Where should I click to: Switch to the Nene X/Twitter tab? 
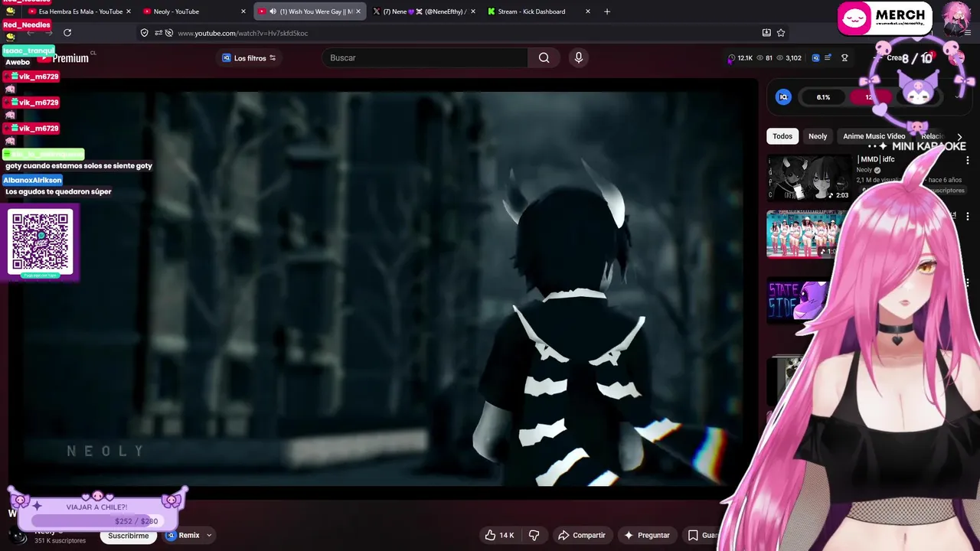(x=425, y=11)
